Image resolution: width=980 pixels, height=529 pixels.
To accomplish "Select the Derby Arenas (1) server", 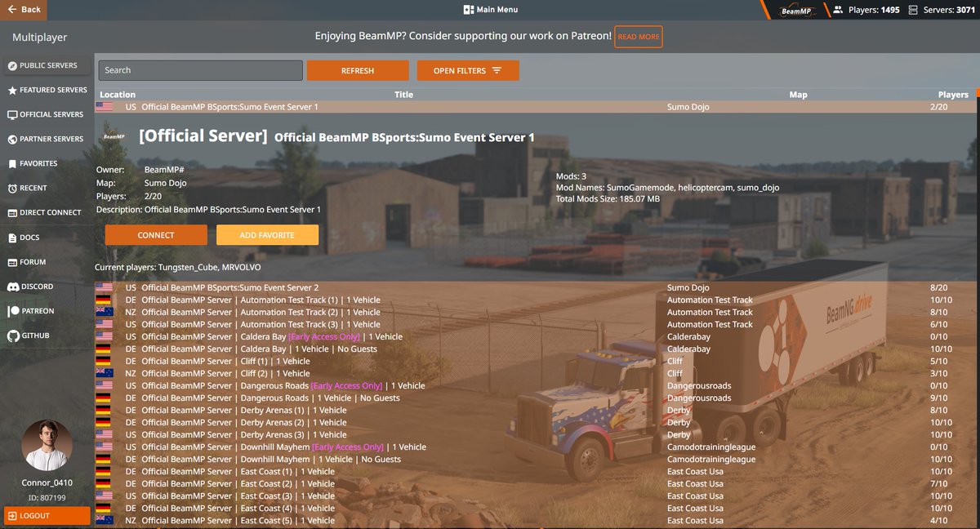I will tap(535, 410).
